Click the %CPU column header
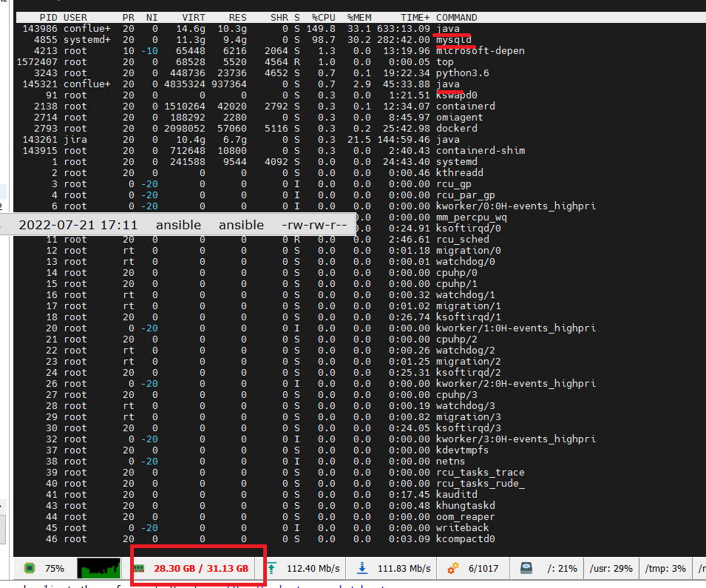This screenshot has height=588, width=706. click(x=323, y=18)
